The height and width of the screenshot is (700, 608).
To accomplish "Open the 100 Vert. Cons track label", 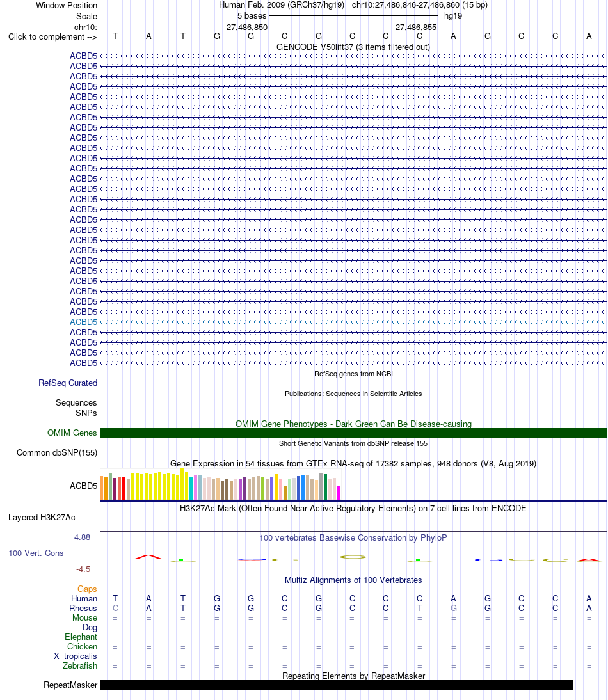I will (36, 553).
